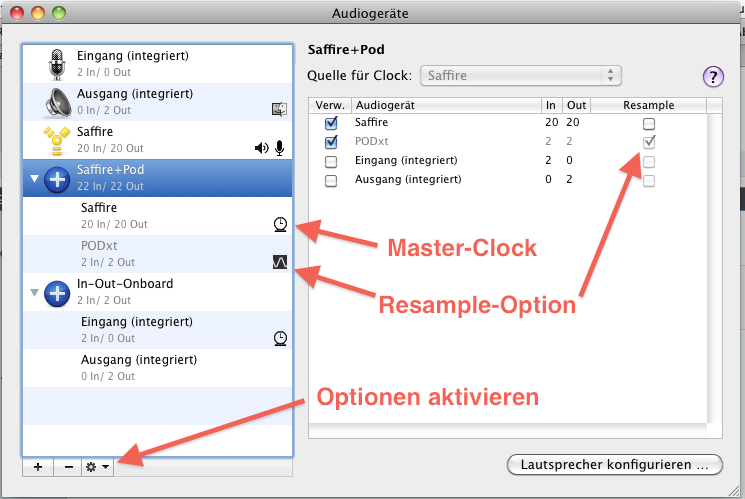Click the purple help question mark button

713,77
